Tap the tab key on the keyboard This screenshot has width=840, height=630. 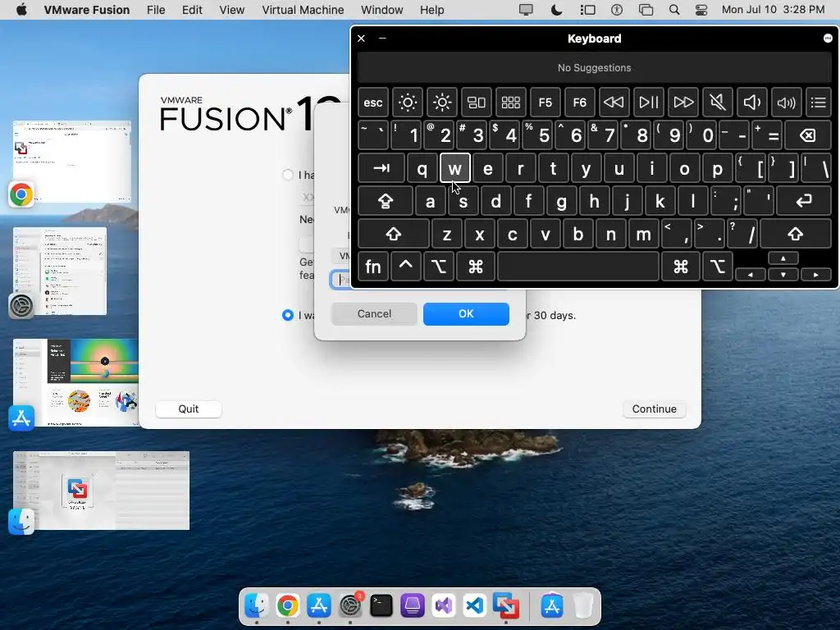click(x=381, y=168)
